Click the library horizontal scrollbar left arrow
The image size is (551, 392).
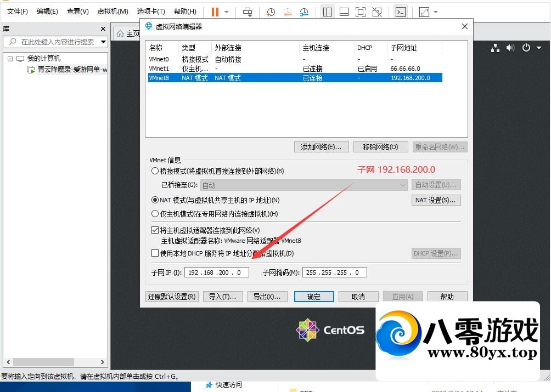[x=8, y=362]
